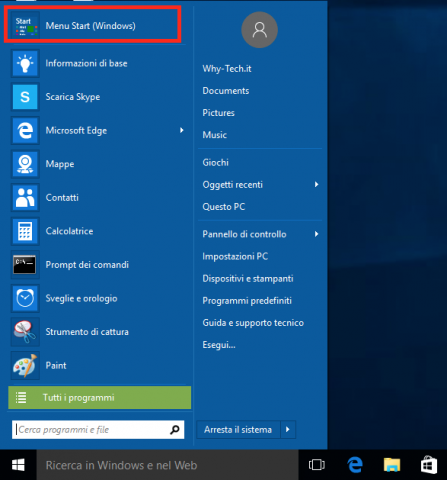Open Pictures from the Start menu
The height and width of the screenshot is (480, 447).
pyautogui.click(x=218, y=113)
